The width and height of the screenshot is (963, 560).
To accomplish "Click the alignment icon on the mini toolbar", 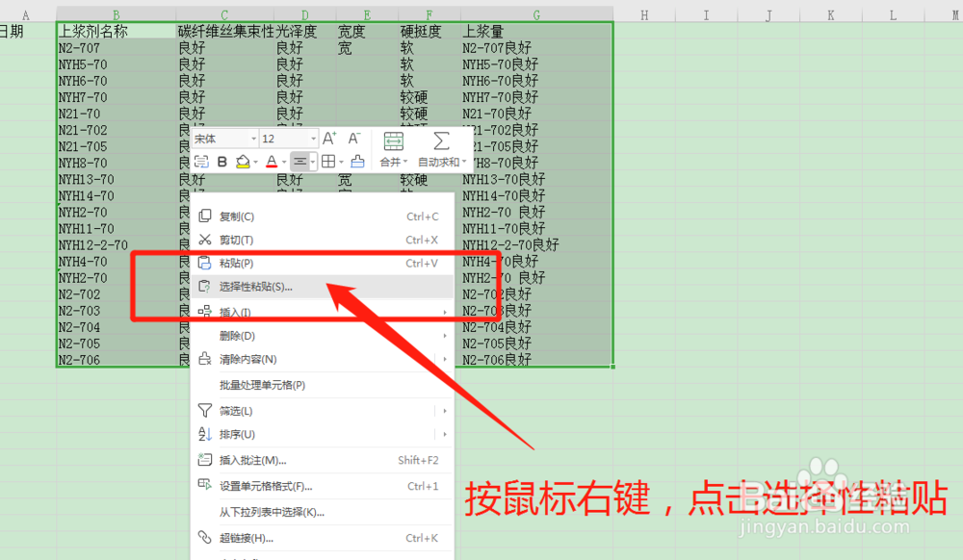I will (300, 162).
